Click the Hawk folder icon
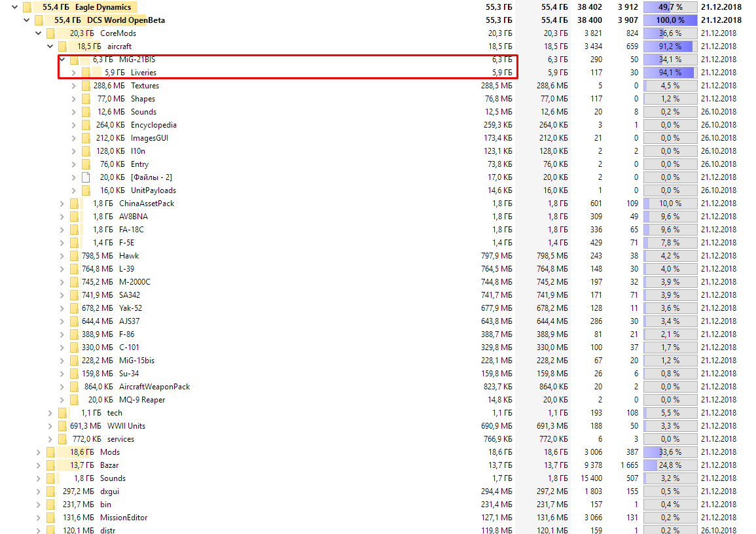756x534 pixels. coord(74,255)
